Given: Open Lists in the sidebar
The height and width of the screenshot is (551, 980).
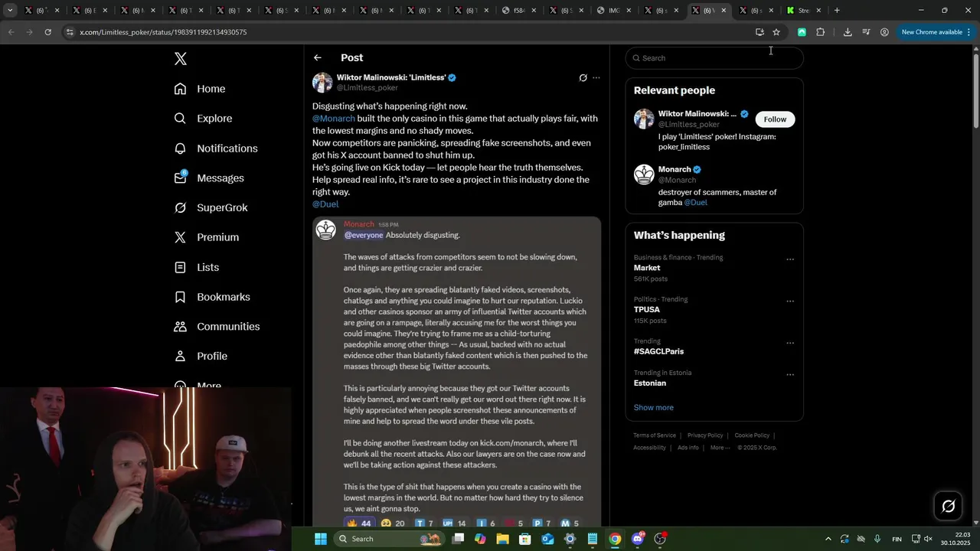Looking at the screenshot, I should pyautogui.click(x=197, y=267).
